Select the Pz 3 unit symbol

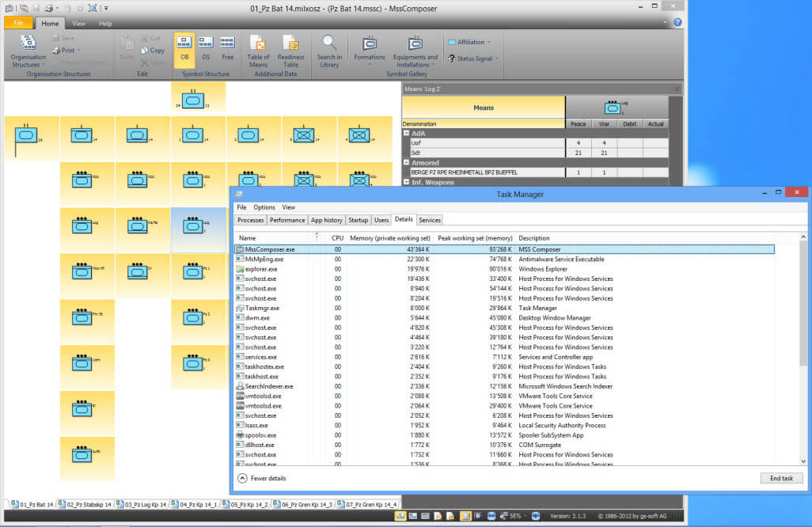[192, 362]
